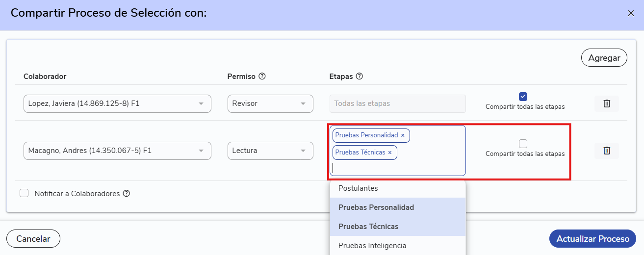
Task: Open Lopez, Javiera collaborator dropdown
Action: pos(117,103)
